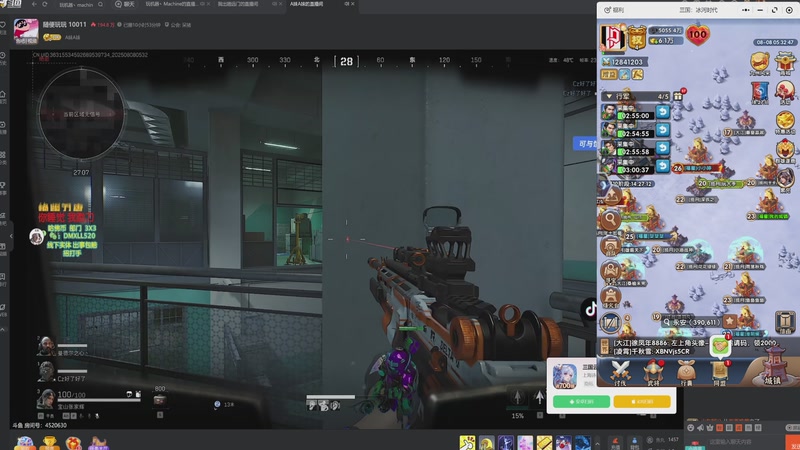Open the 聊天 chat button in top bar
This screenshot has height=450, width=800.
(x=125, y=4)
